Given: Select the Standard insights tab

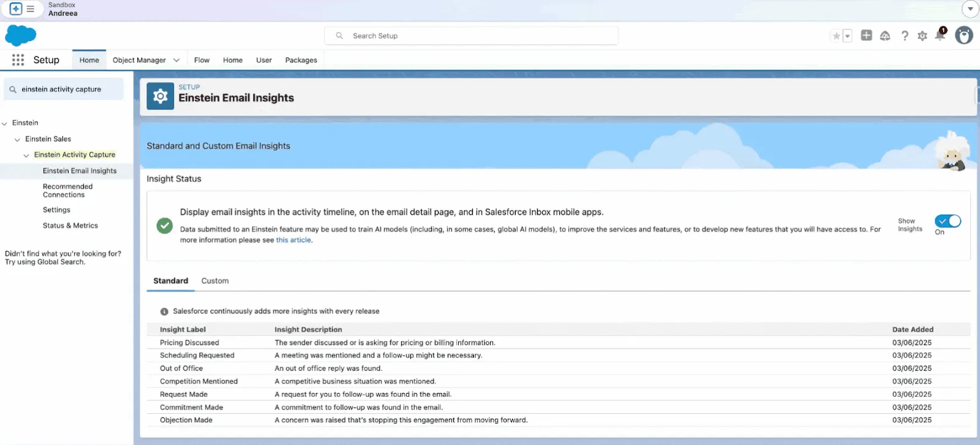Looking at the screenshot, I should point(170,281).
